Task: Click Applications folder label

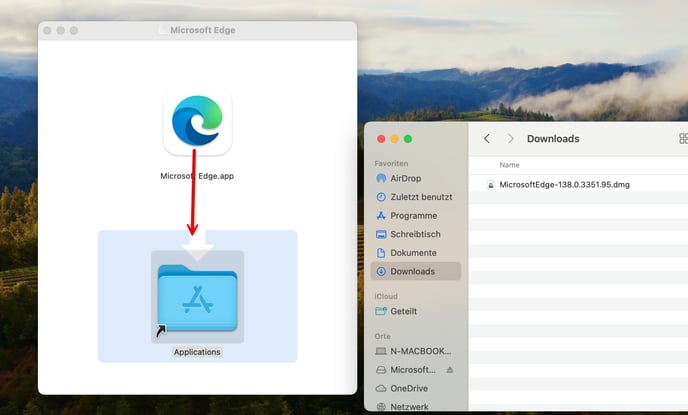Action: (x=197, y=352)
